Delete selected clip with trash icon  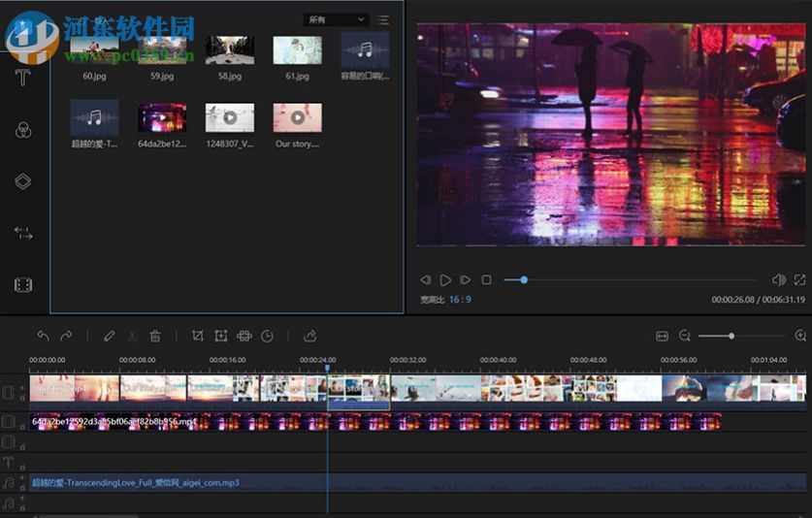(x=155, y=336)
